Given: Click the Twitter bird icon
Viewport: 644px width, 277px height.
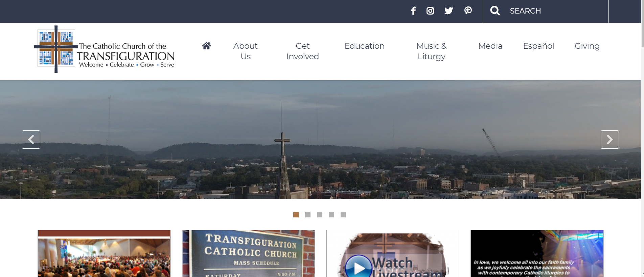Looking at the screenshot, I should 449,11.
